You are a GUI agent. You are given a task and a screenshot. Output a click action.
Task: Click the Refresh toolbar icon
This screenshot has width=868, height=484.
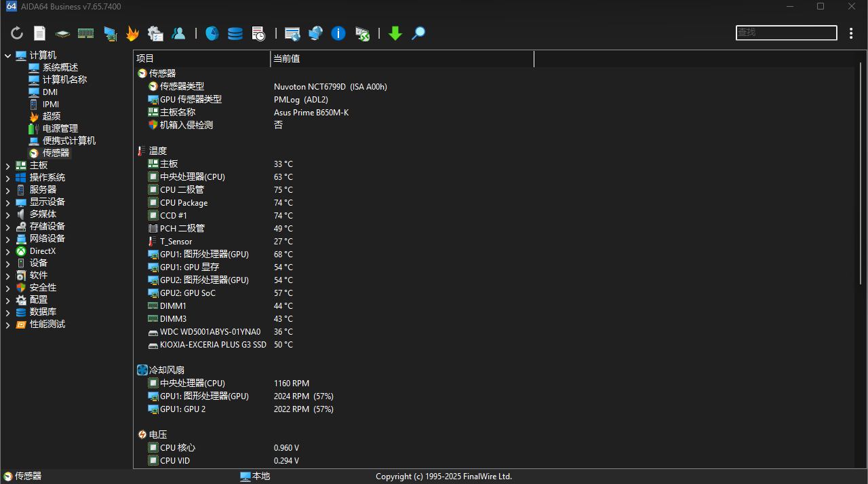[17, 33]
